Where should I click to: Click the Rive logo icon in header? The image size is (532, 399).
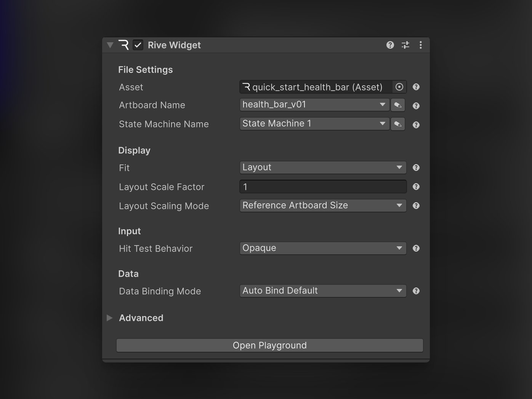click(x=123, y=45)
